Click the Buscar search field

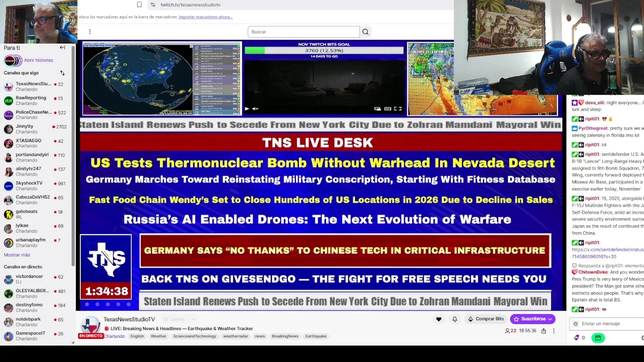coord(303,32)
